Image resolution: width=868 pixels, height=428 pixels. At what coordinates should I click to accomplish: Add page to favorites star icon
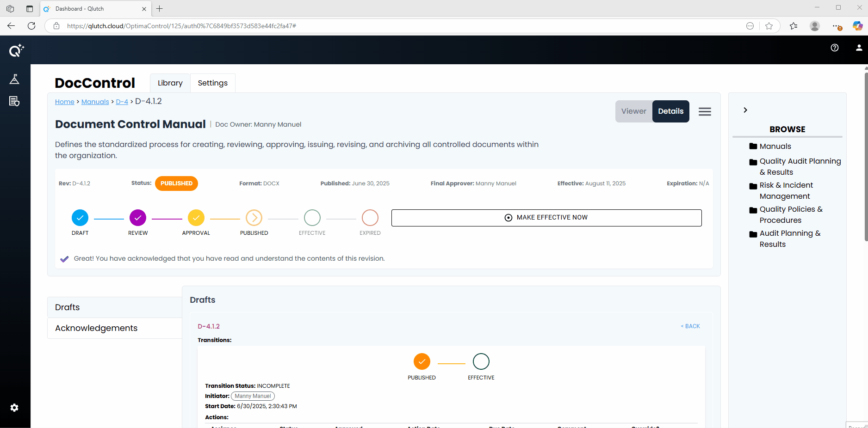(x=769, y=26)
